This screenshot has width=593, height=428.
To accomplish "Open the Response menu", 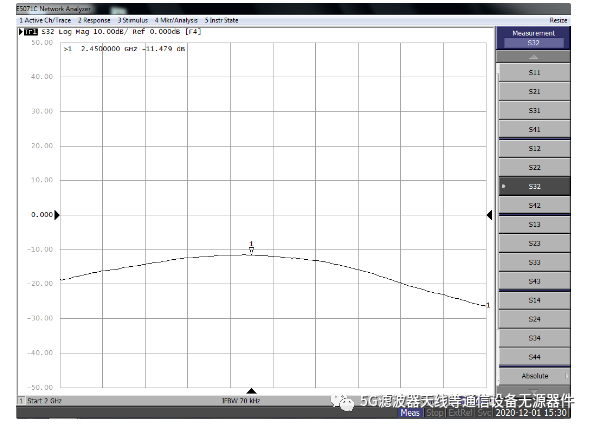I will pos(94,20).
